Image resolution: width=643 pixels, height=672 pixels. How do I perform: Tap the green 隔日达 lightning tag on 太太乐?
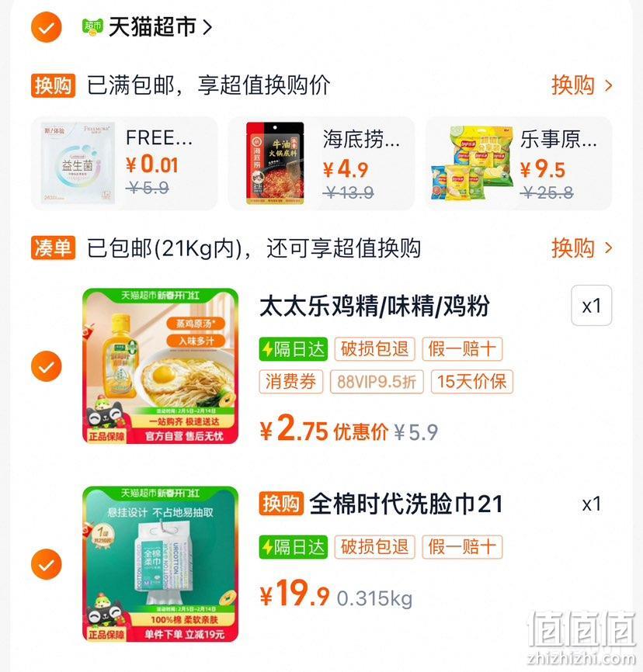pos(294,349)
